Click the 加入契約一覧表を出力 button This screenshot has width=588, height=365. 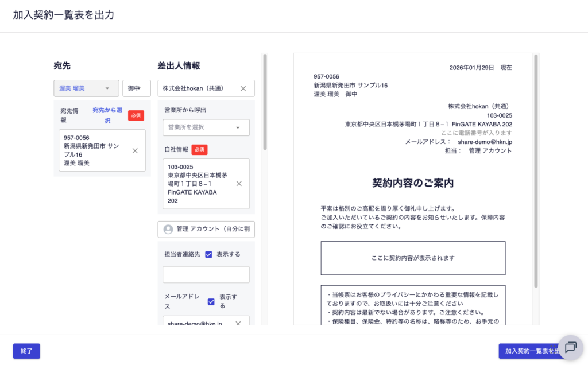(528, 351)
